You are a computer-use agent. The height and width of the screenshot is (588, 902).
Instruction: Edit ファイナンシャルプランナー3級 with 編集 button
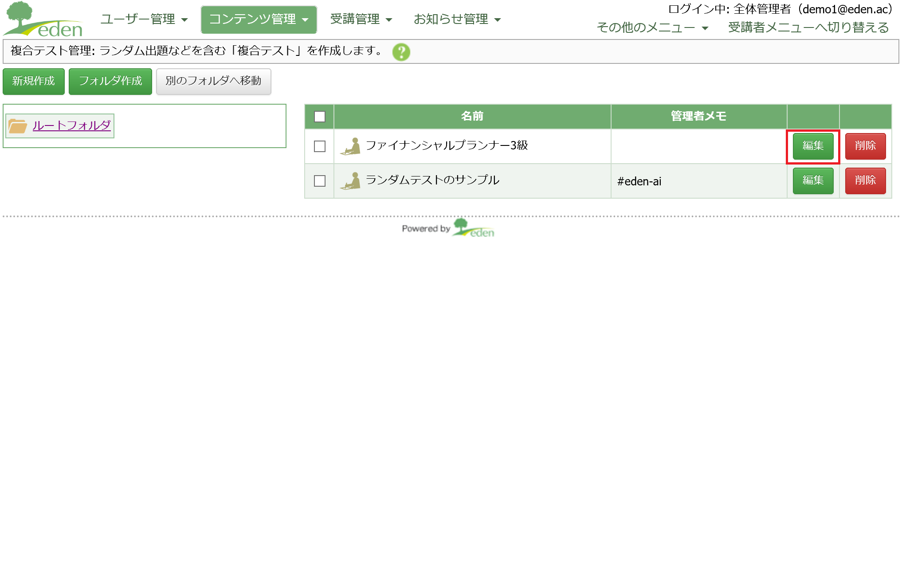point(813,146)
